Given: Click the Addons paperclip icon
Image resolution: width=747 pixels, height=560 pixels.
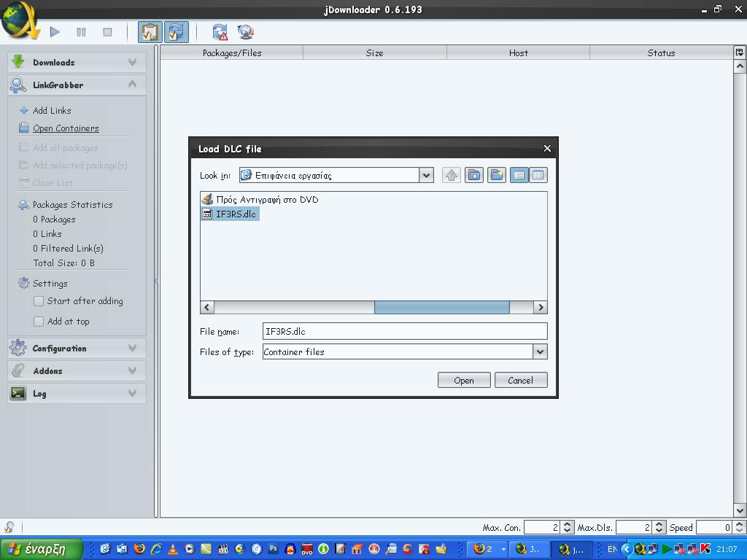Looking at the screenshot, I should point(18,370).
